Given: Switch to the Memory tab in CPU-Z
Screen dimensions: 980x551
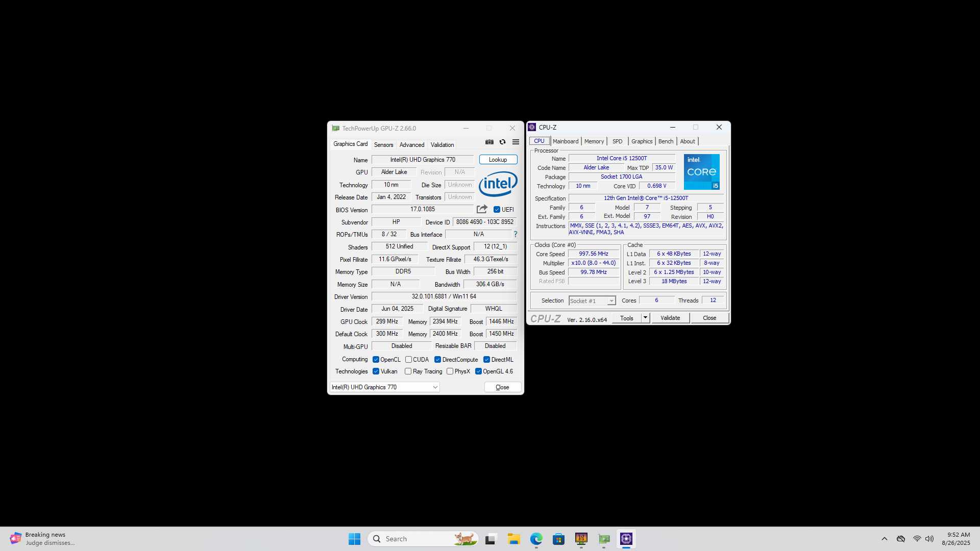Looking at the screenshot, I should (594, 141).
